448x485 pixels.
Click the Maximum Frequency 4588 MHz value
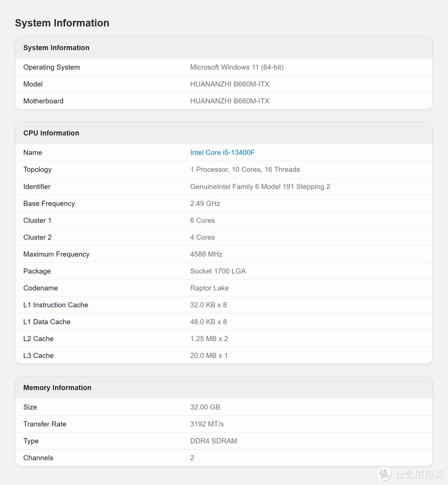[x=206, y=254]
